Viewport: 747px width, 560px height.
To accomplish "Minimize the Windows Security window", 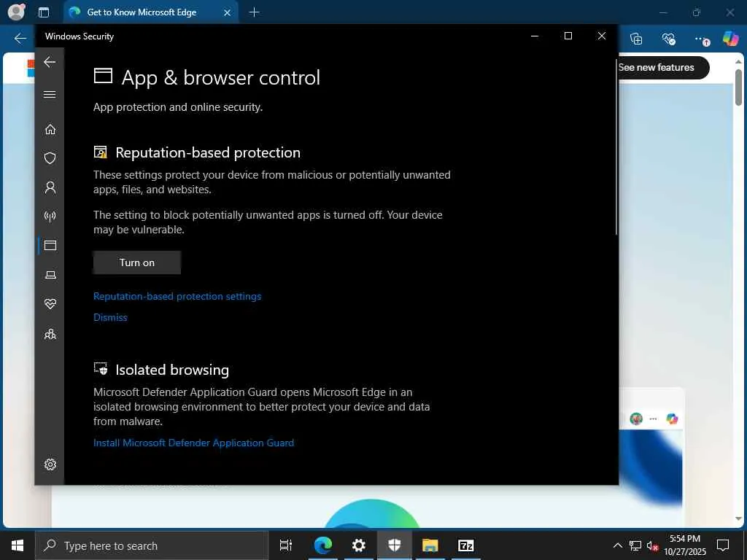I will point(535,36).
